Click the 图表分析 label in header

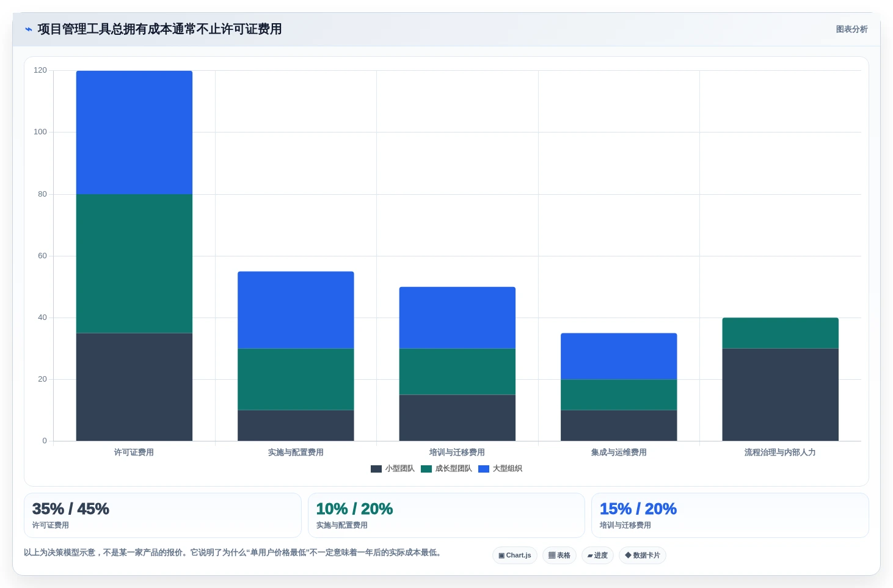[851, 29]
